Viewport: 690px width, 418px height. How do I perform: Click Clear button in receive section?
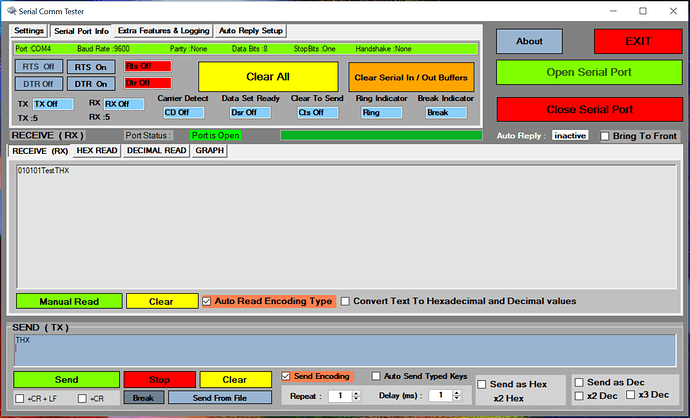tap(162, 301)
